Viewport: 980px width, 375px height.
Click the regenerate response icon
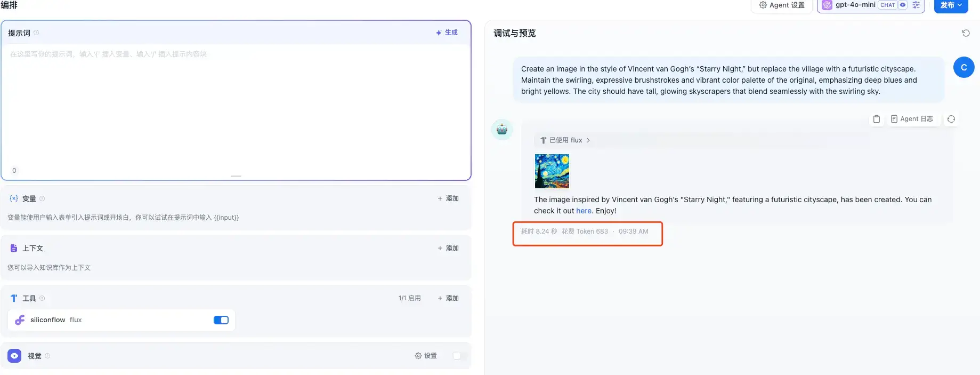pos(951,119)
